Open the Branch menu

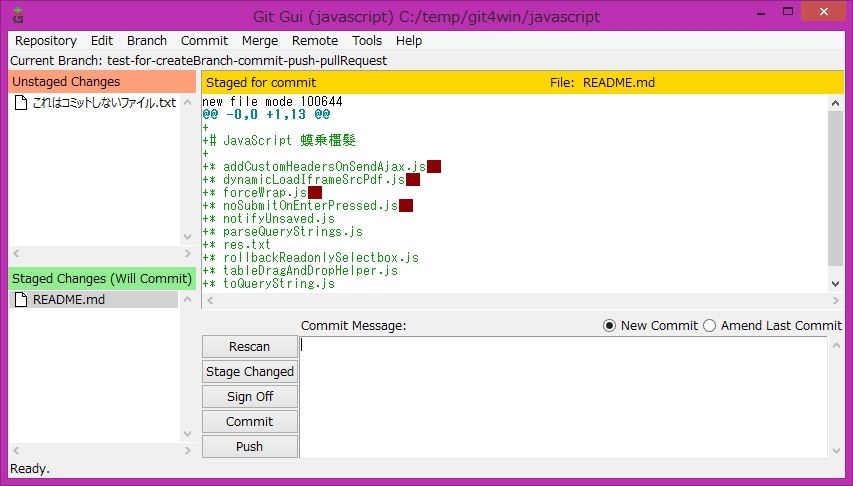[147, 41]
